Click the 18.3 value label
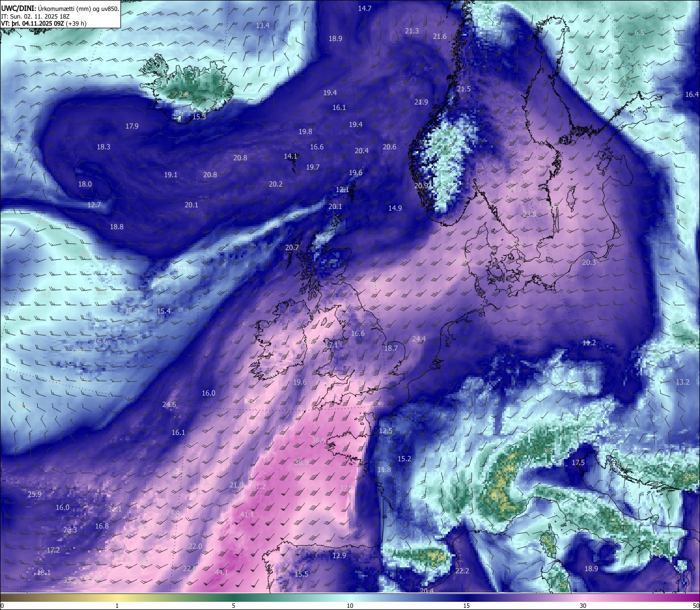Image resolution: width=700 pixels, height=610 pixels. pos(103,147)
